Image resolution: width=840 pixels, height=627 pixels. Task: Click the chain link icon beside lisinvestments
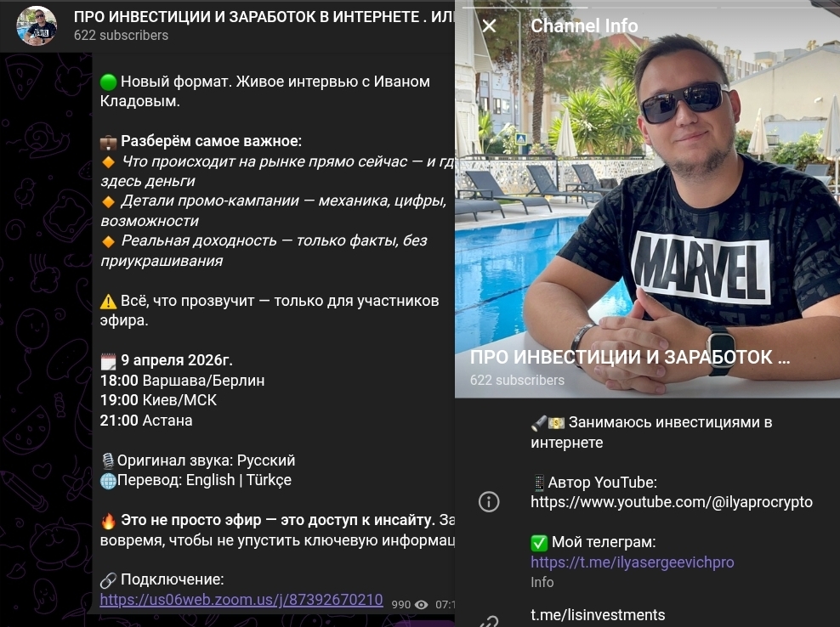click(489, 622)
